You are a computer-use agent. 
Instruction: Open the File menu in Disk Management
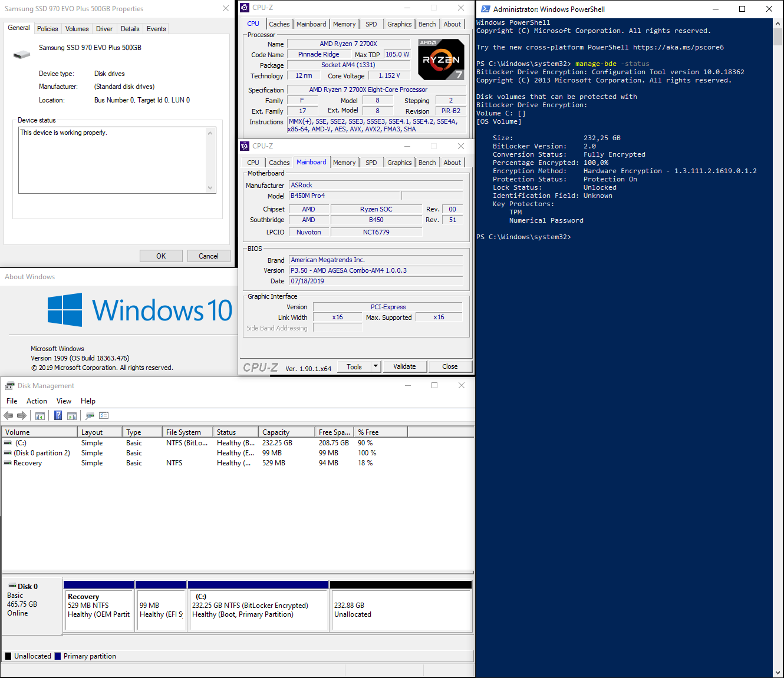(12, 401)
